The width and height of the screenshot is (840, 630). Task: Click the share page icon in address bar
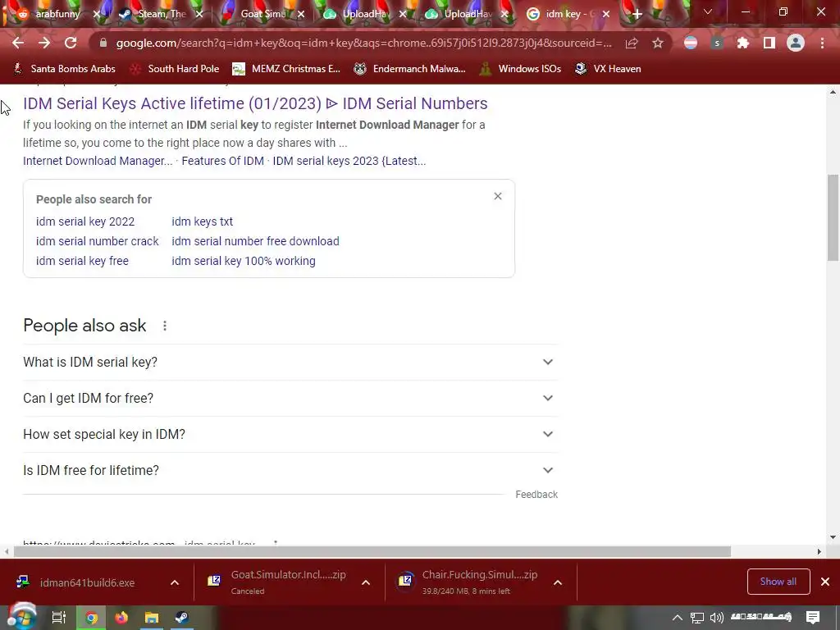click(x=632, y=43)
